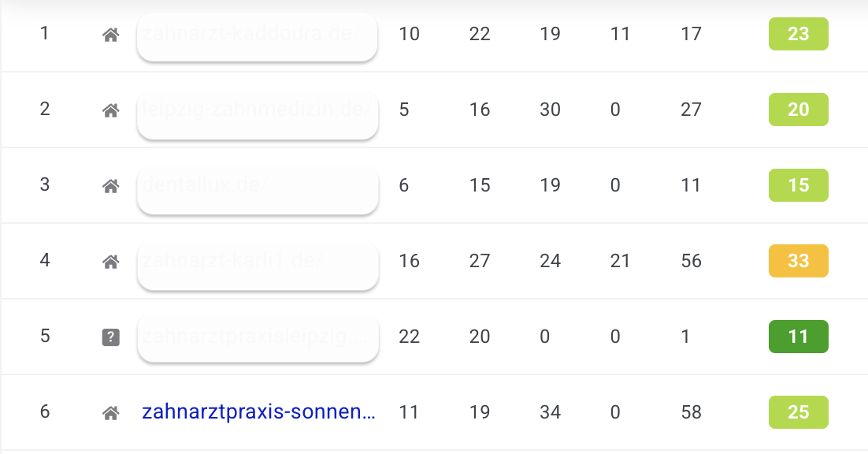Image resolution: width=868 pixels, height=454 pixels.
Task: Click the orange score badge 33
Action: coord(798,261)
